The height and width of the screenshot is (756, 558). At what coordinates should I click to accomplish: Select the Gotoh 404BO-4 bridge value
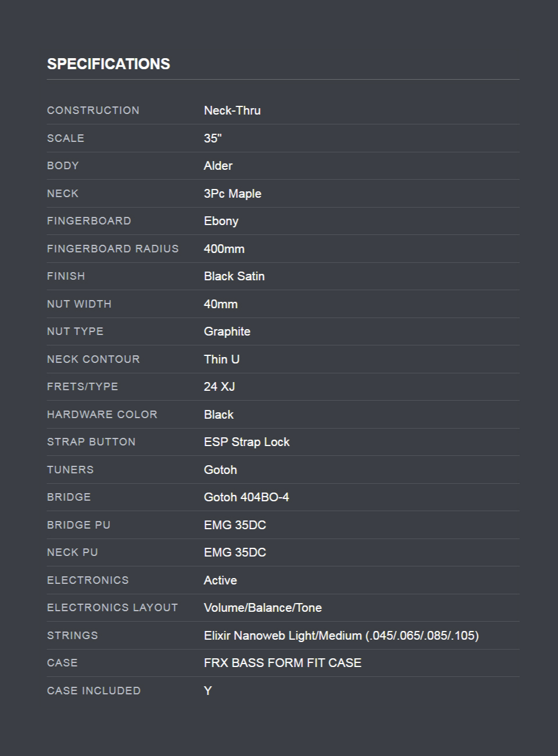[246, 497]
